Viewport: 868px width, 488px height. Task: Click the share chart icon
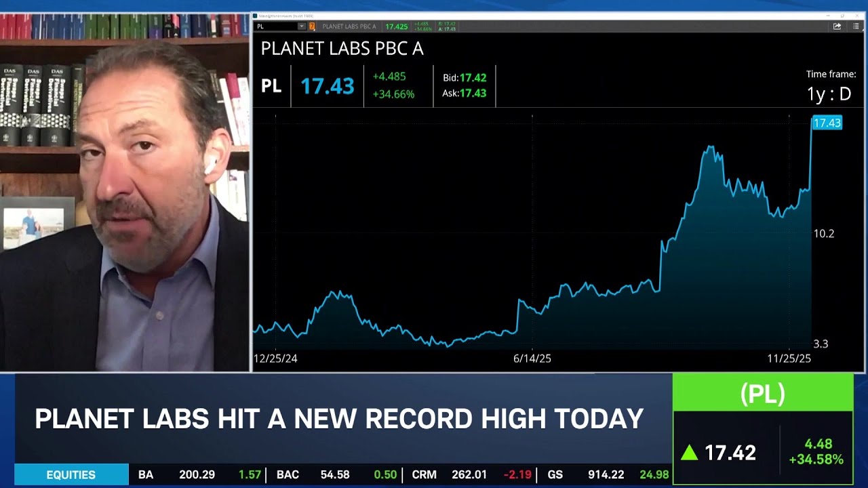click(x=837, y=26)
